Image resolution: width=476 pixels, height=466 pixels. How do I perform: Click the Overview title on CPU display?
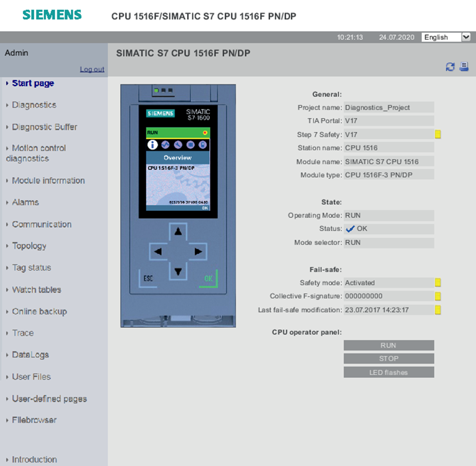click(x=178, y=158)
